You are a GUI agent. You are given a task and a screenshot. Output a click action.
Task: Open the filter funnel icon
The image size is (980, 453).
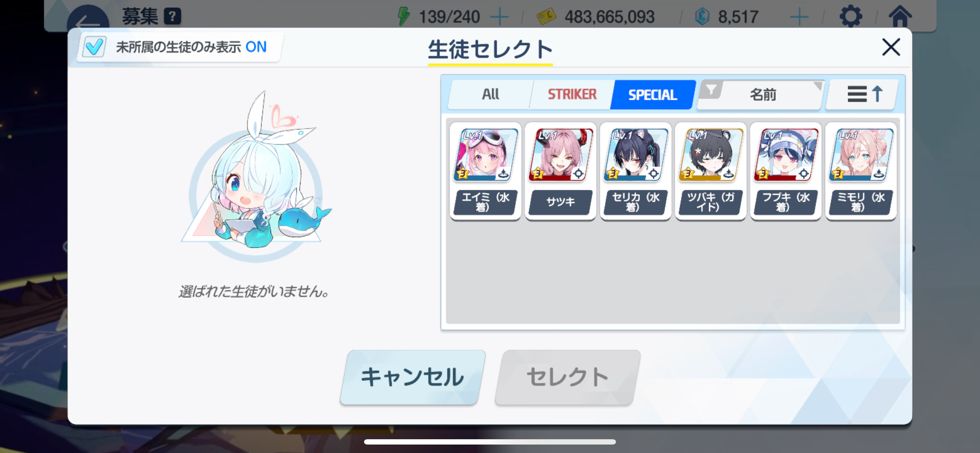coord(710,90)
